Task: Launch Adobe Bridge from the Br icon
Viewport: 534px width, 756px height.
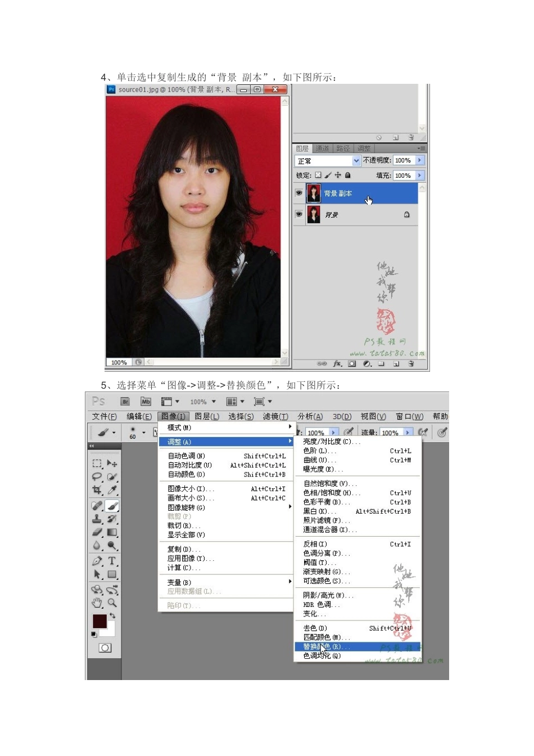Action: [x=125, y=402]
